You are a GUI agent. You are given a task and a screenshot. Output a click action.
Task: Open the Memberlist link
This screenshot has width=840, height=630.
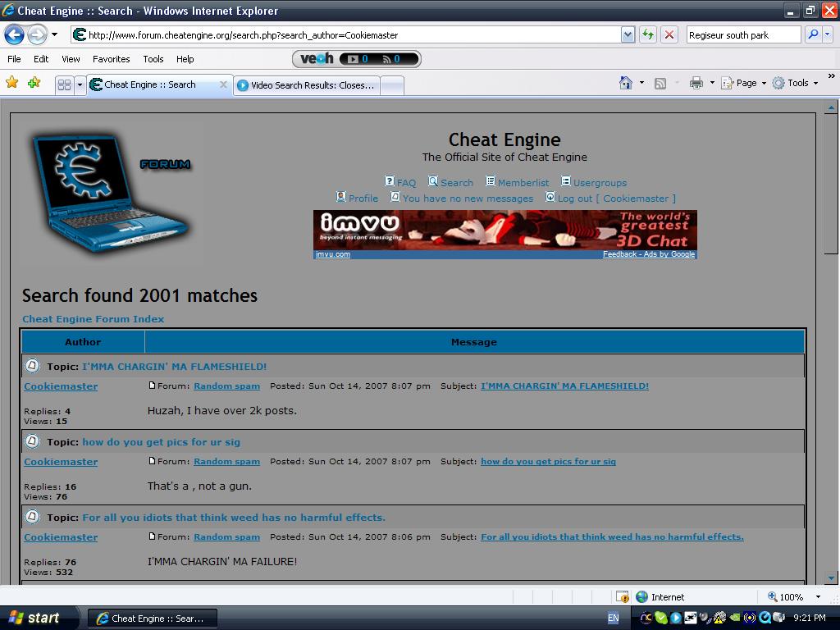tap(523, 183)
